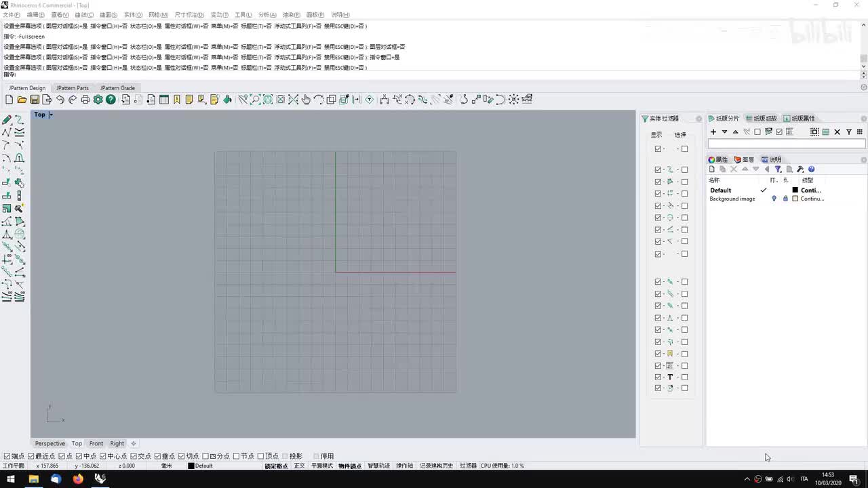
Task: Save the document with floppy disk icon
Action: [x=35, y=100]
